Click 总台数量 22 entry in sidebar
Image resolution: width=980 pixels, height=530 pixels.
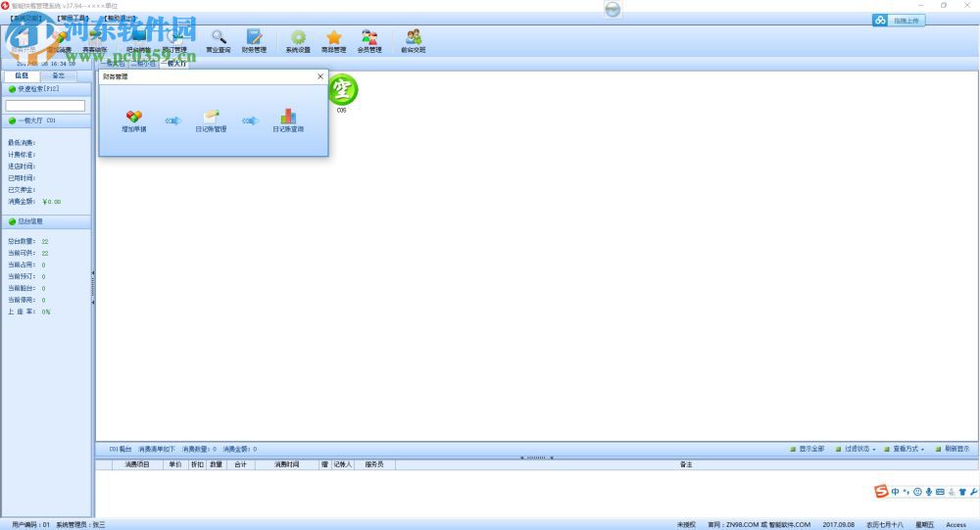pyautogui.click(x=28, y=241)
